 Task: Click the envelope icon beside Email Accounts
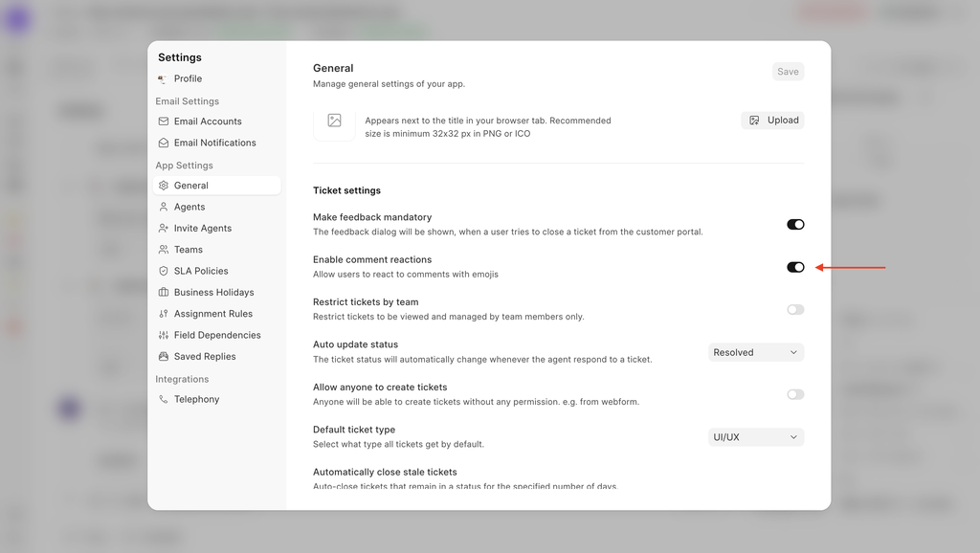(164, 122)
